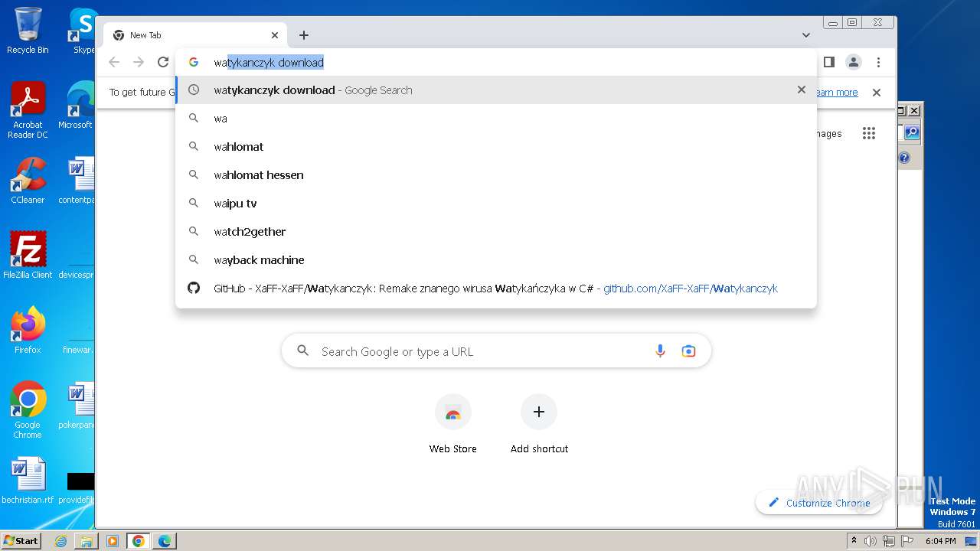Dismiss the Chrome update info bar
This screenshot has height=551, width=980.
click(877, 92)
